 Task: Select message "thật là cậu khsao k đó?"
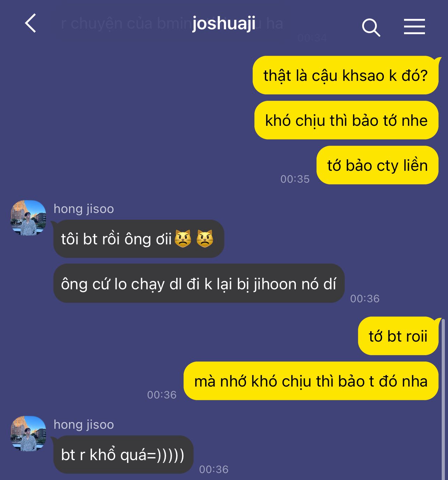[345, 75]
